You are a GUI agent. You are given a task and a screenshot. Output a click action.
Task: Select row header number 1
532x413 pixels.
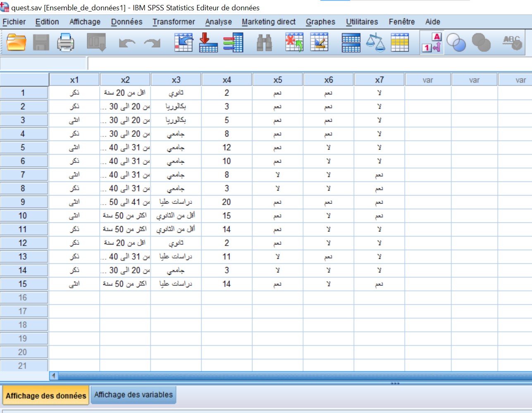(24, 93)
